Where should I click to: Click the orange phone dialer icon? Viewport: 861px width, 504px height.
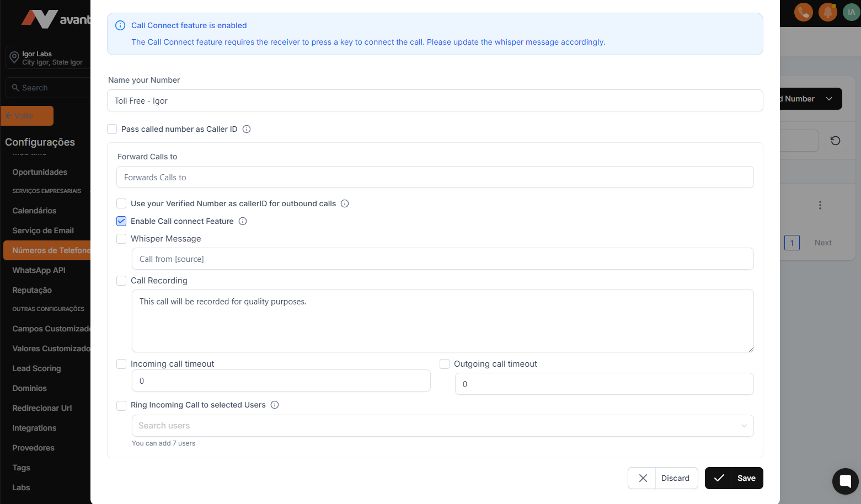[803, 12]
